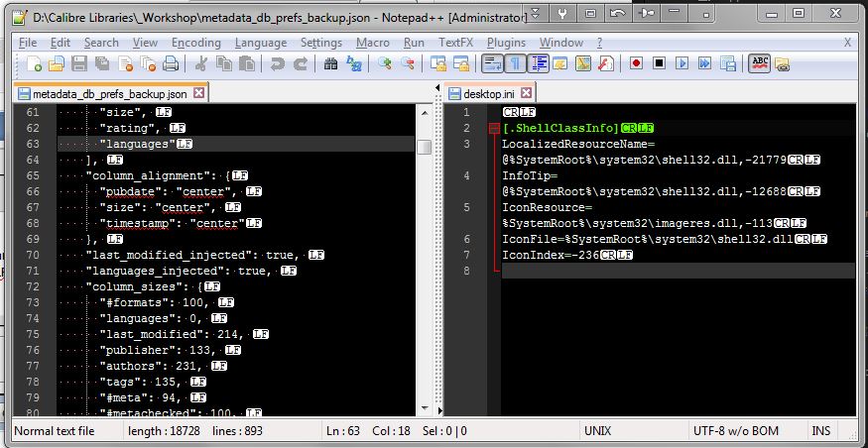Click the user defined language icon
The width and height of the screenshot is (868, 448).
(x=560, y=64)
